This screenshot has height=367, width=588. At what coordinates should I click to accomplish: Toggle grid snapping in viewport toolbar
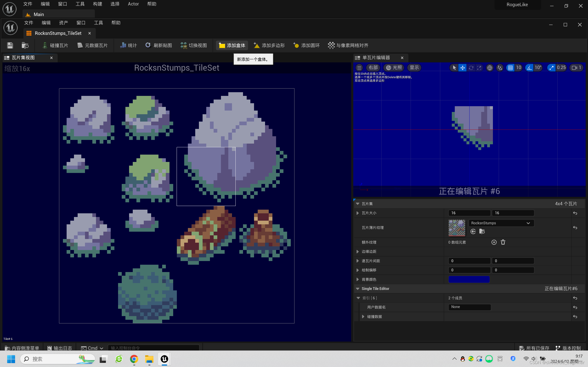coord(510,68)
